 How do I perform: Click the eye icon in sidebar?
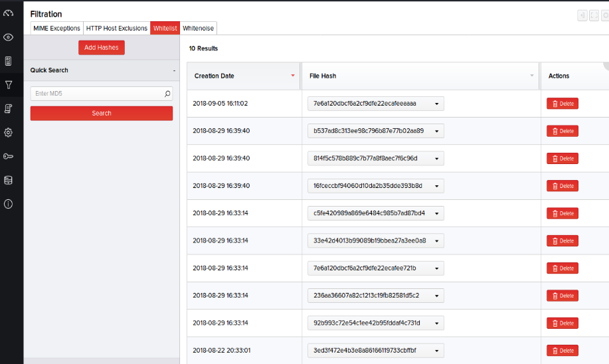[x=9, y=37]
